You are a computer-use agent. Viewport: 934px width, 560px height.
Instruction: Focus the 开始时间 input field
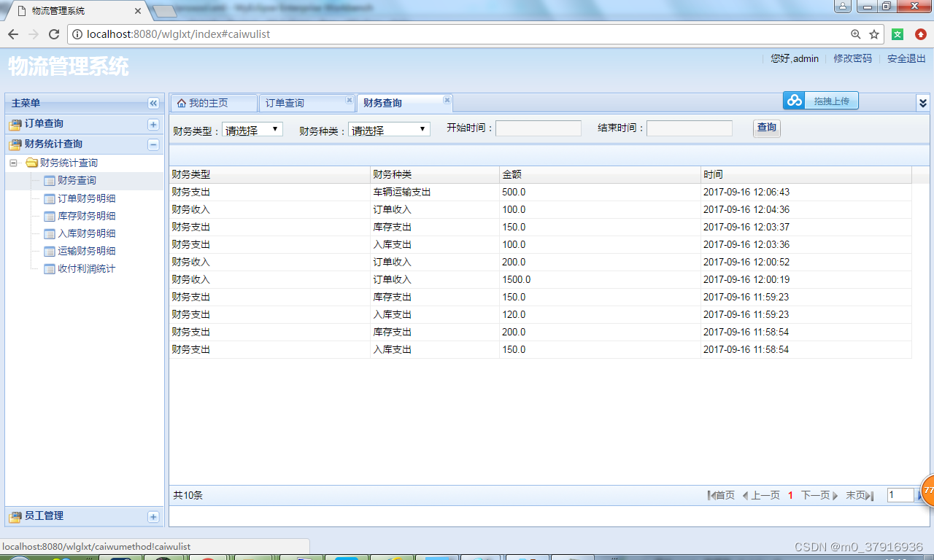click(x=539, y=128)
